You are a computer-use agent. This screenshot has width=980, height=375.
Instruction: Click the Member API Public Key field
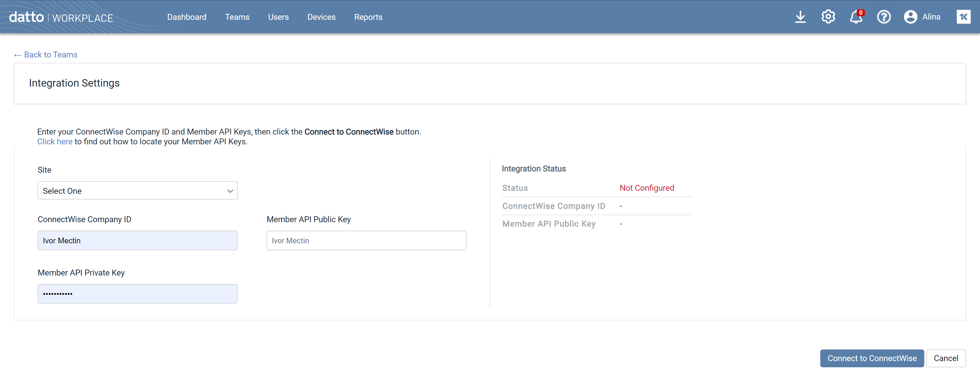(x=366, y=240)
